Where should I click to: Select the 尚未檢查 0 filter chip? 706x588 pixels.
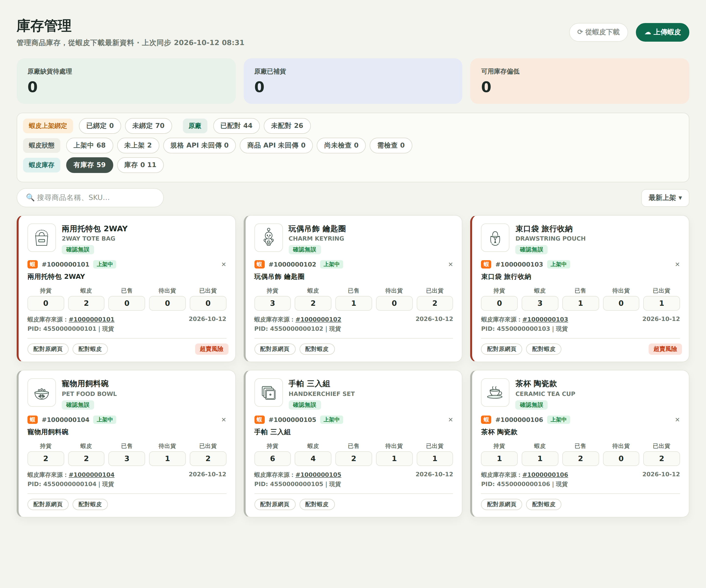(x=341, y=146)
